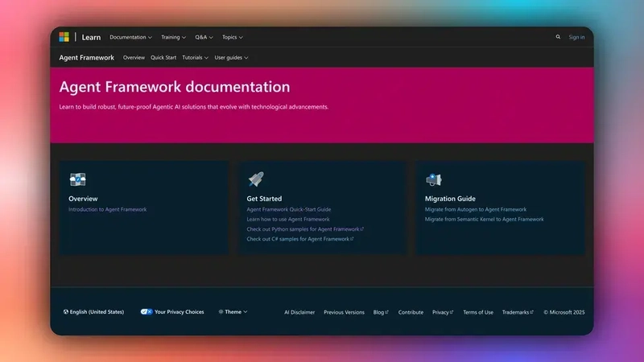Select the Overview tab in navigation
The image size is (644, 362).
[134, 57]
